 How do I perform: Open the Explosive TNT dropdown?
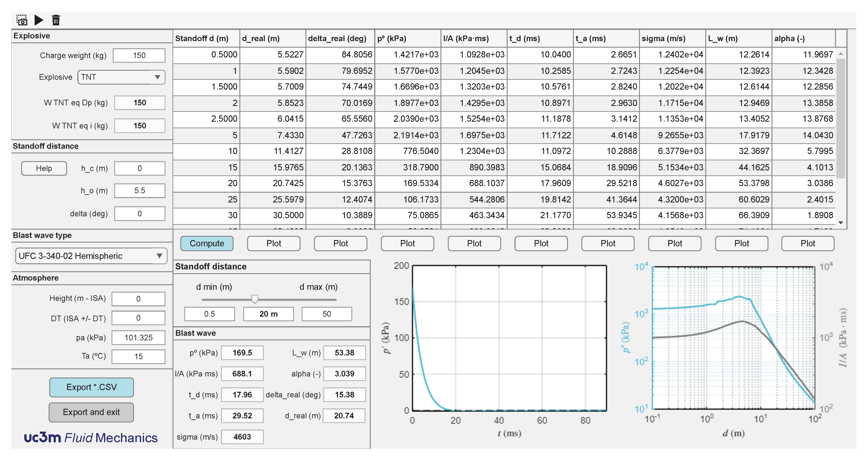tap(121, 77)
